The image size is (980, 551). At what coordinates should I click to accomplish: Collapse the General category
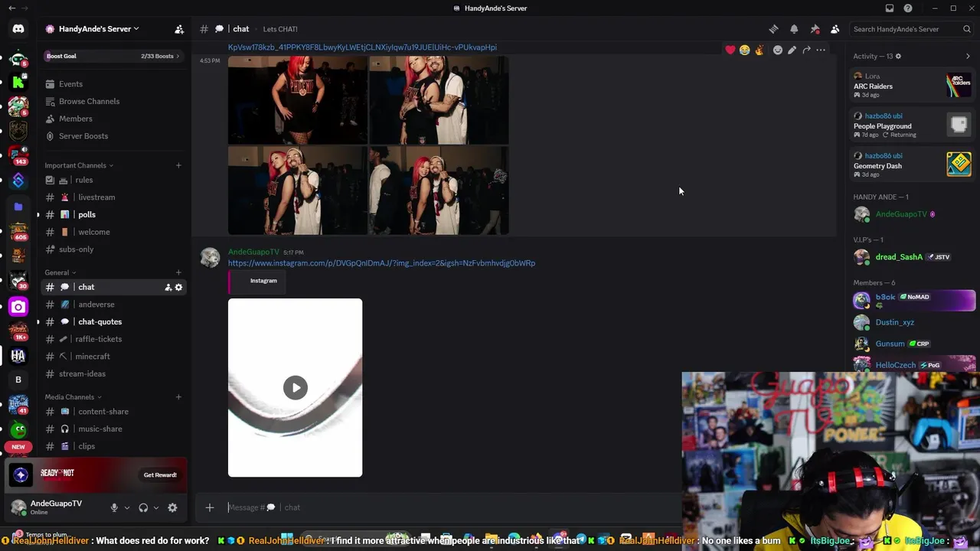coord(60,272)
